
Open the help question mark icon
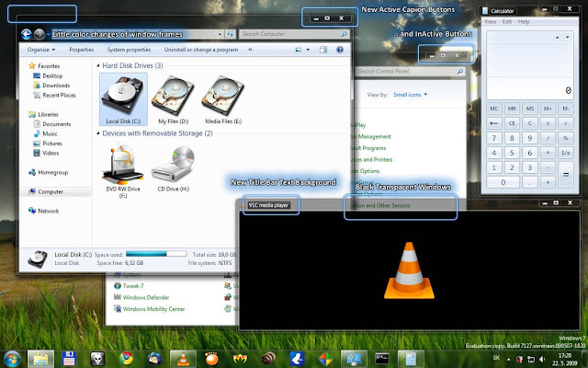pos(340,50)
